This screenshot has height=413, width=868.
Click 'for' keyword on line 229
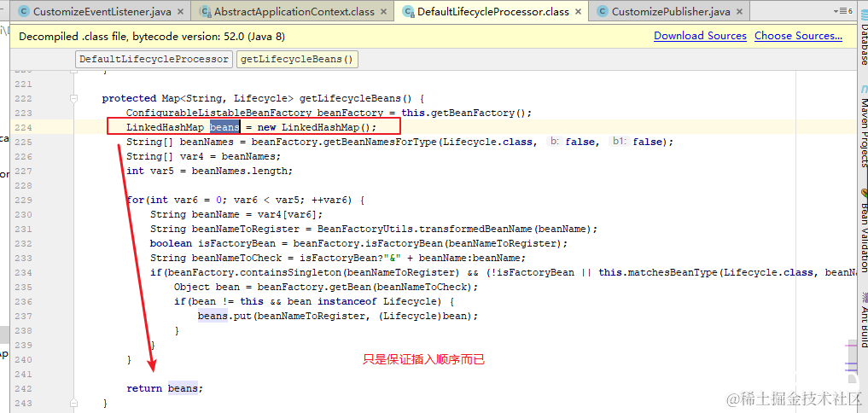point(135,200)
